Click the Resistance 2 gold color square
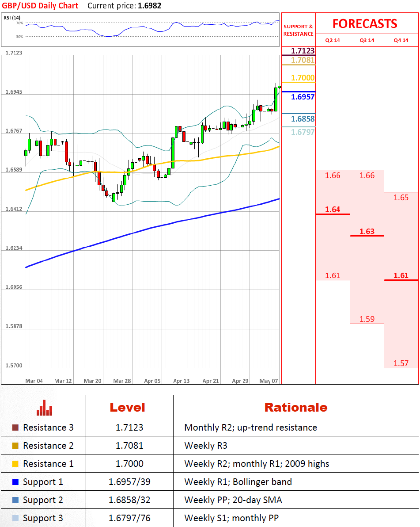420x527 pixels. 15,446
